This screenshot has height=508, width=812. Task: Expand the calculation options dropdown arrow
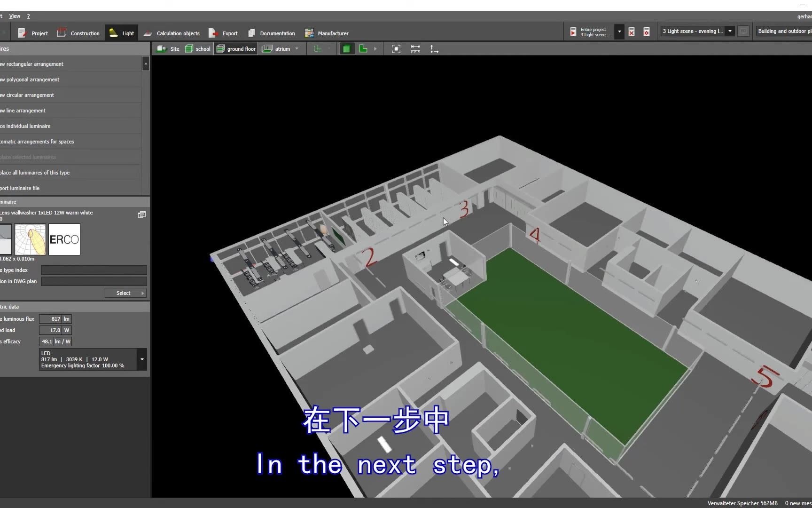619,32
